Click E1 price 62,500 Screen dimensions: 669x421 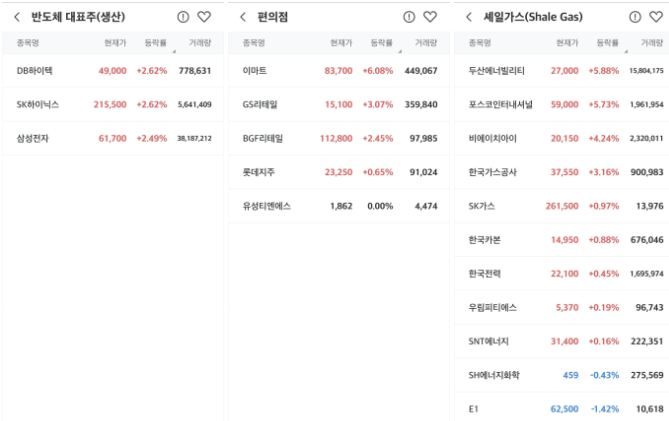tap(564, 409)
